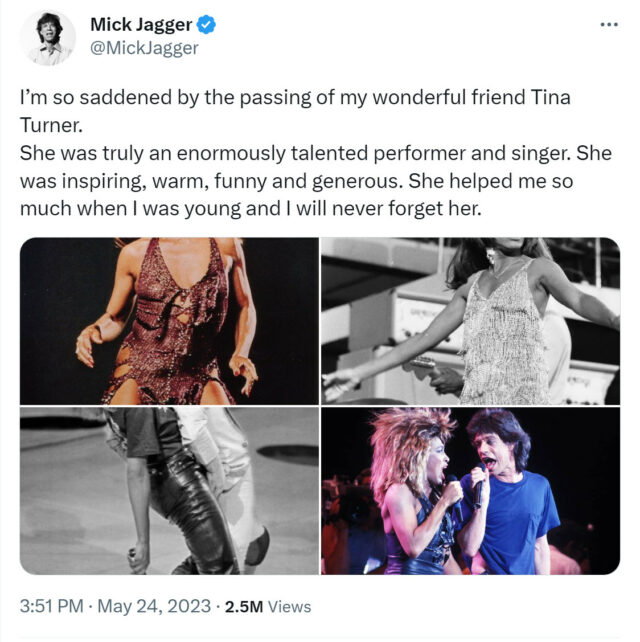Open the round profile avatar picture

[48, 38]
